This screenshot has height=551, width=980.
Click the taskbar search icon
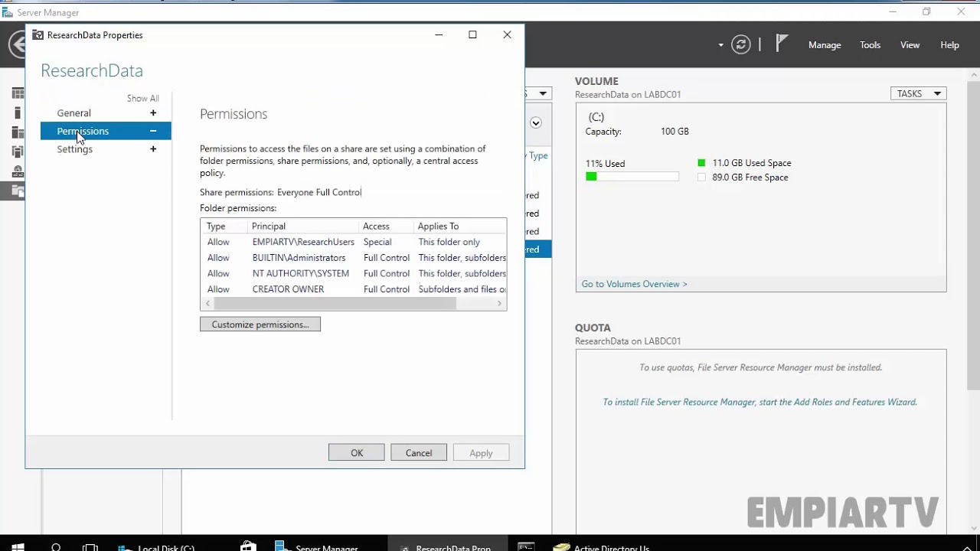56,548
